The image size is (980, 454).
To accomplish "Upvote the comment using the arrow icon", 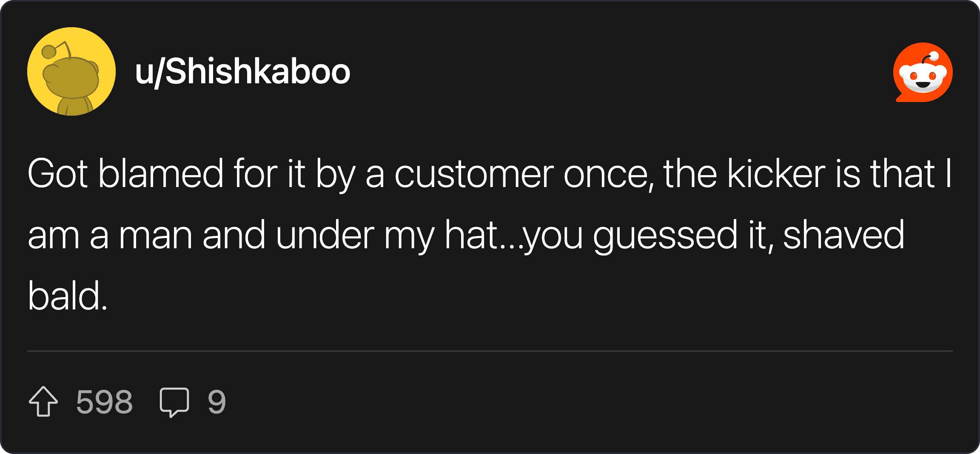I will [43, 401].
